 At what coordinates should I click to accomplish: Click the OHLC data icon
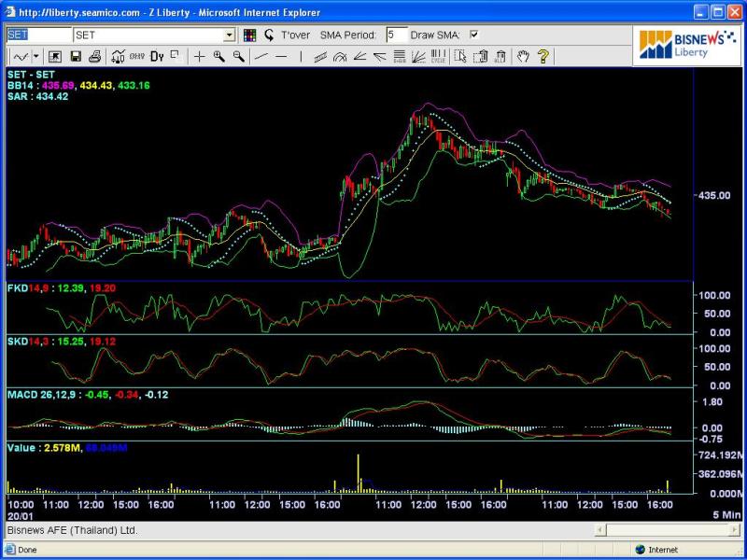136,56
